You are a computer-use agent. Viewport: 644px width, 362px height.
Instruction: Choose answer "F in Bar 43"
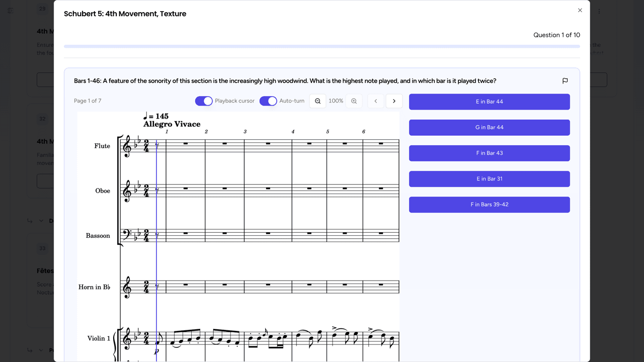(490, 153)
